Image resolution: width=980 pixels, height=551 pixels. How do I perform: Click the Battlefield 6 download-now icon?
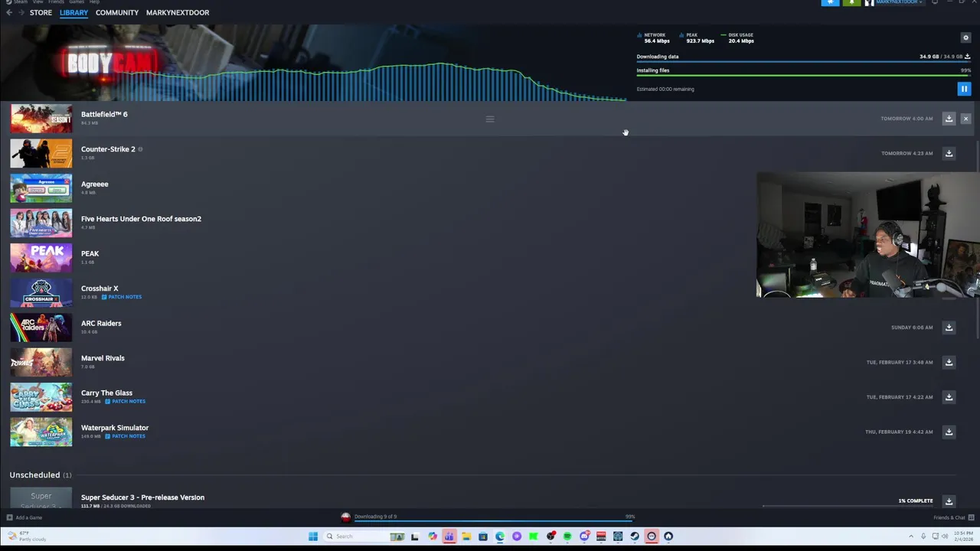coord(949,119)
